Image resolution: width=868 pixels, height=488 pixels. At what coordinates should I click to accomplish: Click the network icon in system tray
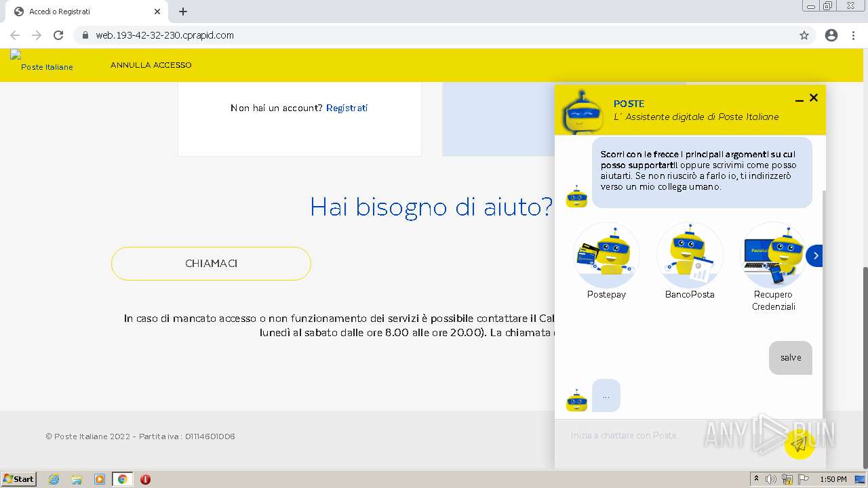tap(787, 479)
